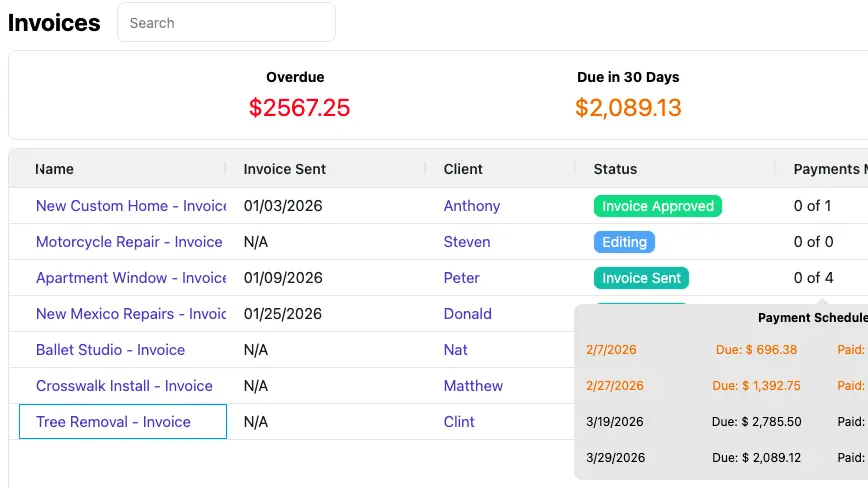Screen dimensions: 868x488
Task: Open the New Custom Home invoice
Action: (x=131, y=206)
